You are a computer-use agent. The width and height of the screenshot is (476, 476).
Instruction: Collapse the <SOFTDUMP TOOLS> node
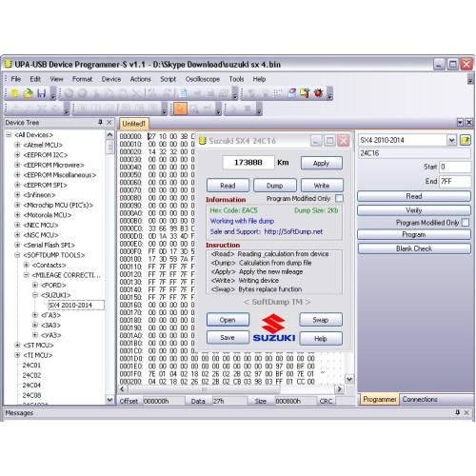(x=17, y=255)
